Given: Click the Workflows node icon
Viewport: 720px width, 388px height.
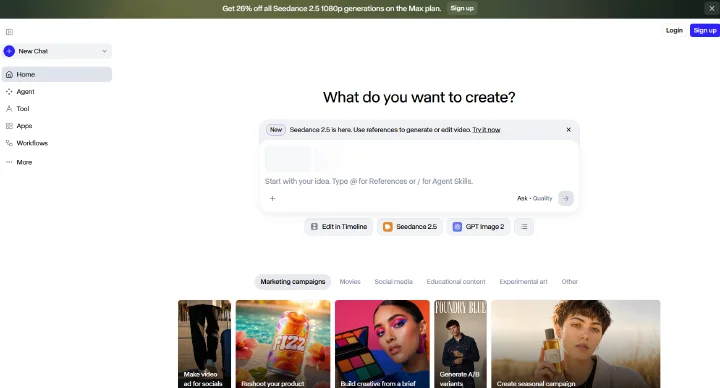Looking at the screenshot, I should 9,143.
